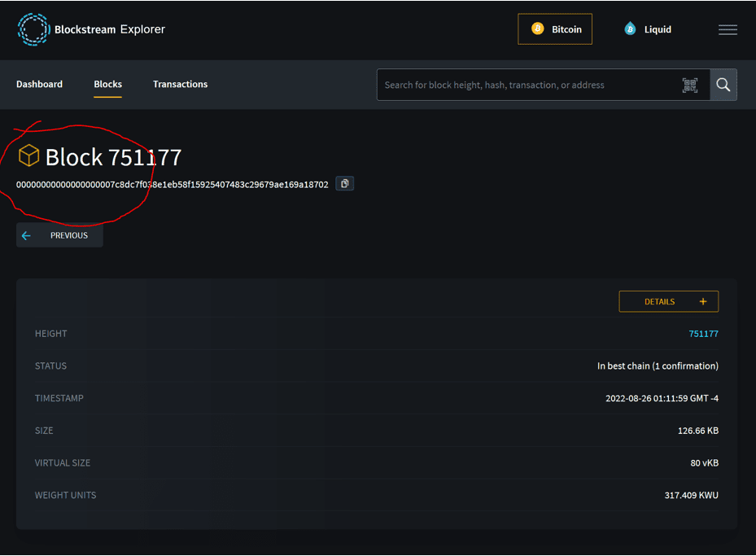Go to the Transactions tab
Screen dimensions: 756x556
point(181,84)
